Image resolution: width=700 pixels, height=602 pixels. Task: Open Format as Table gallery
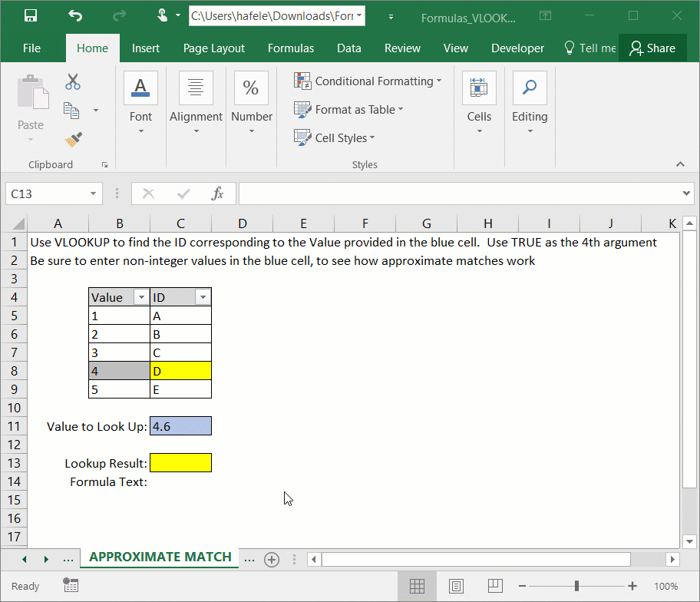pyautogui.click(x=348, y=109)
